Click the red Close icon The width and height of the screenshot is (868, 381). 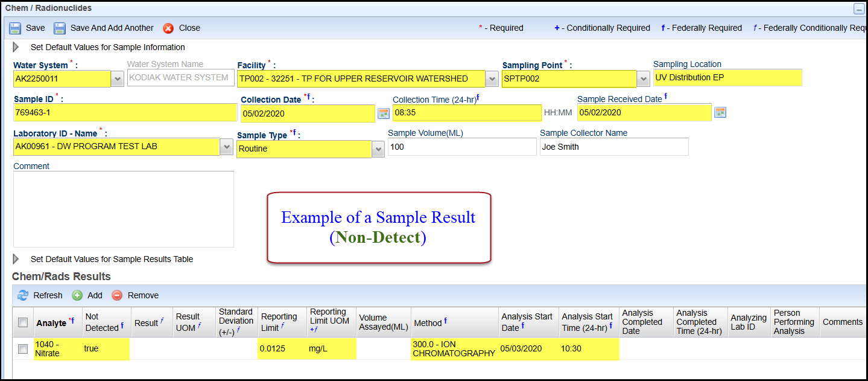(x=168, y=28)
